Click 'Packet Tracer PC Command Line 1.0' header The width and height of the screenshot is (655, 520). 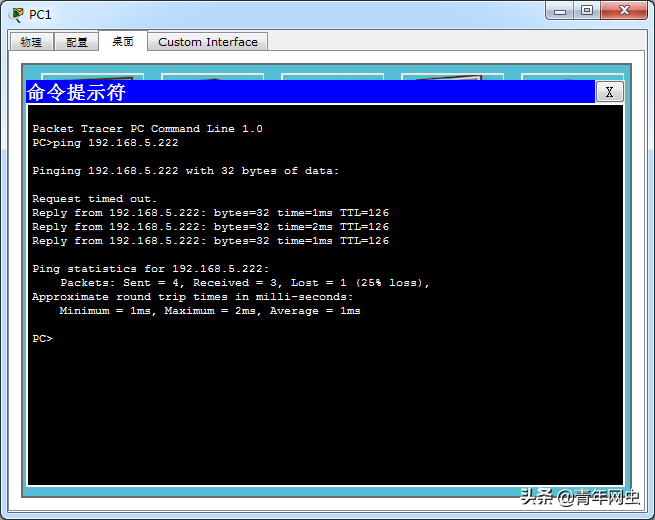[147, 129]
